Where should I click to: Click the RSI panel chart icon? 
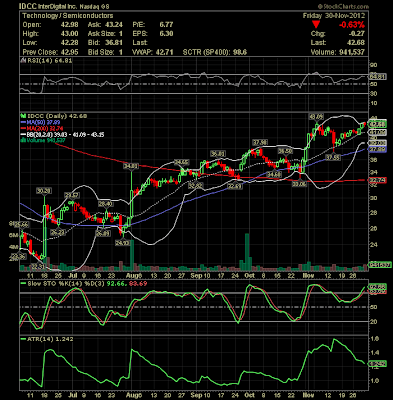pos(23,61)
